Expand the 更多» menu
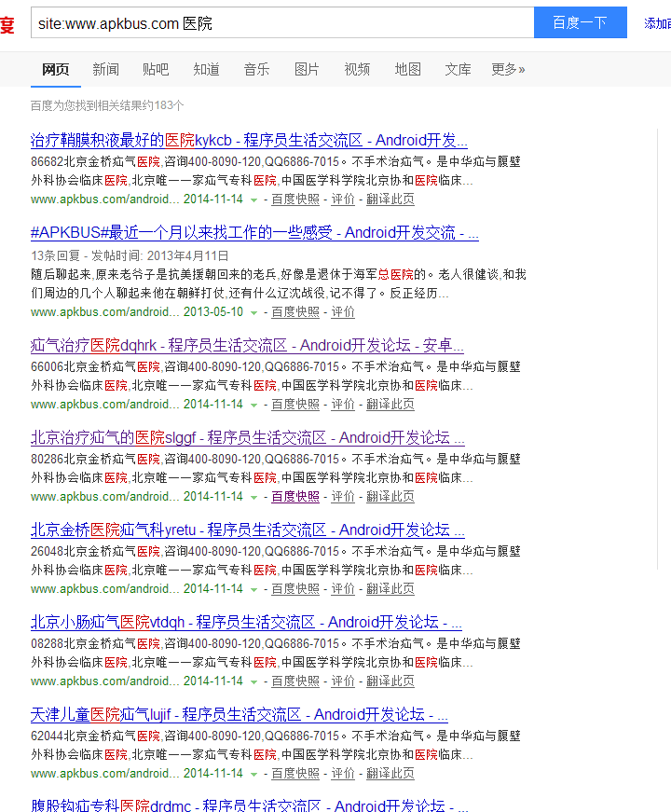This screenshot has height=812, width=671. pos(508,69)
